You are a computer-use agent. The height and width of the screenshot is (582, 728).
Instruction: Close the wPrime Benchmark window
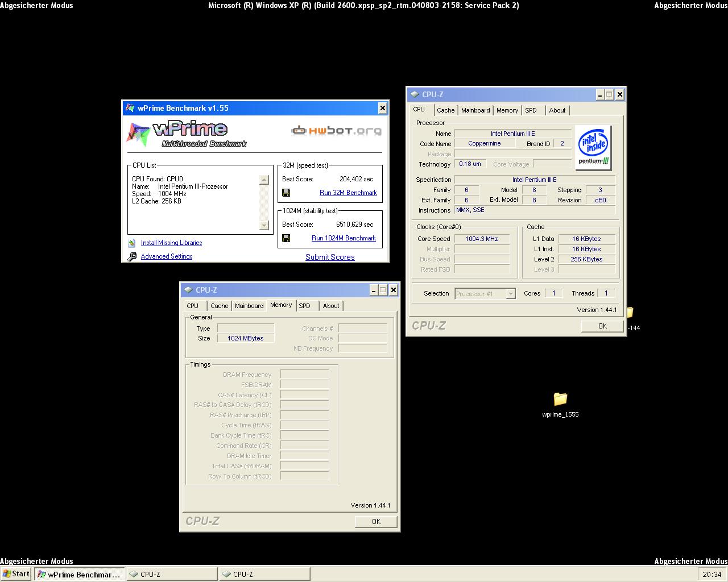383,108
